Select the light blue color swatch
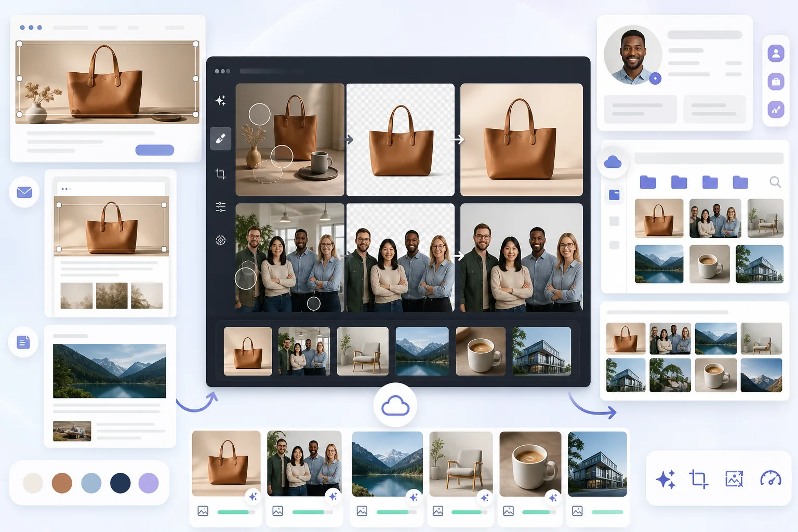The height and width of the screenshot is (532, 798). coord(91,483)
